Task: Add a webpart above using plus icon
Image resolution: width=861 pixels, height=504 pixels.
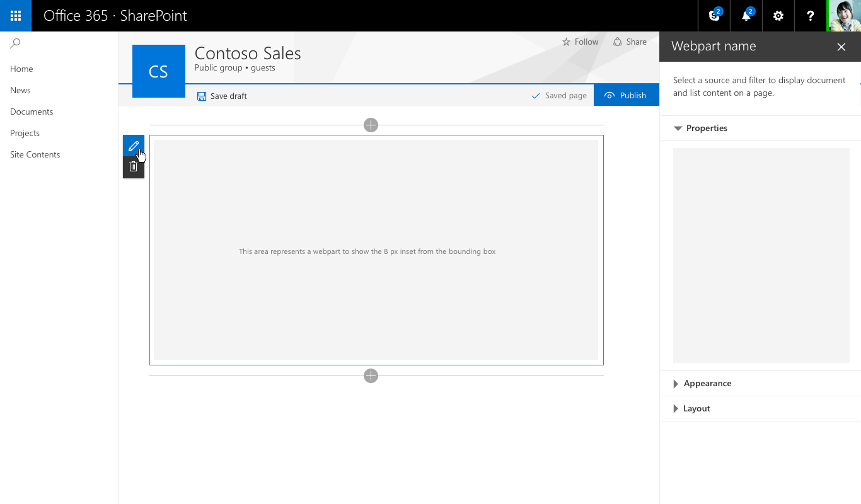Action: [x=371, y=125]
